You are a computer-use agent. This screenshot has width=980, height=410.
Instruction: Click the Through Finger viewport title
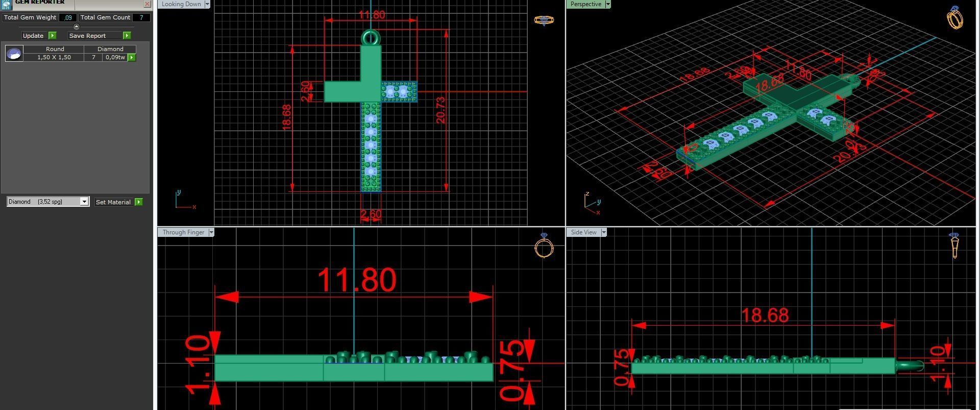183,232
